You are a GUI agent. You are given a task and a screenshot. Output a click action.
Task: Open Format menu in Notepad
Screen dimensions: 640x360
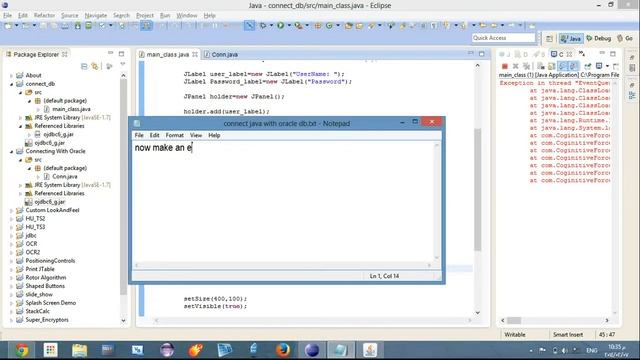point(174,135)
